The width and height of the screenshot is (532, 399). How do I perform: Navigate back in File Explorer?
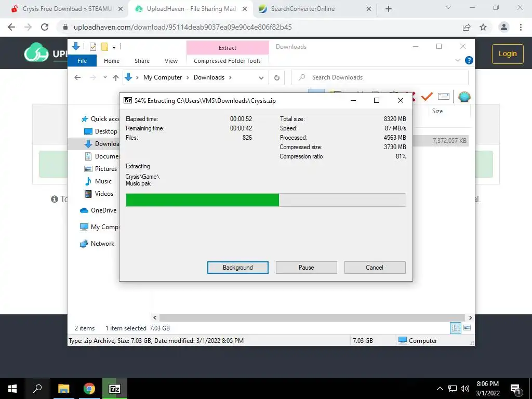pos(78,78)
